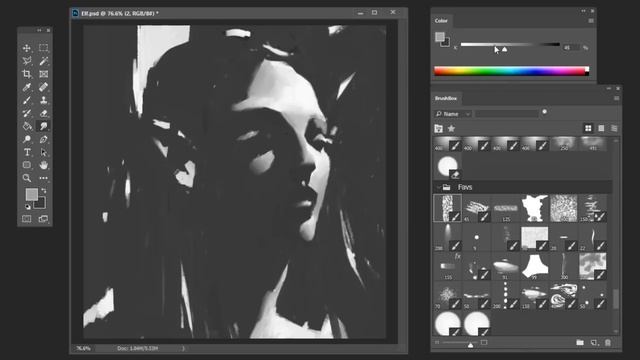Select the Zoom magnifier tool

[27, 178]
